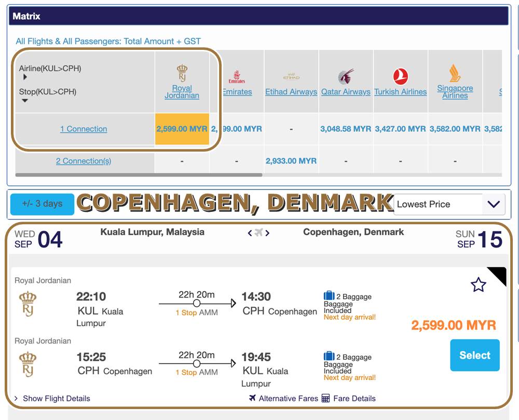Click the Etihad Airways logo in the matrix

291,77
